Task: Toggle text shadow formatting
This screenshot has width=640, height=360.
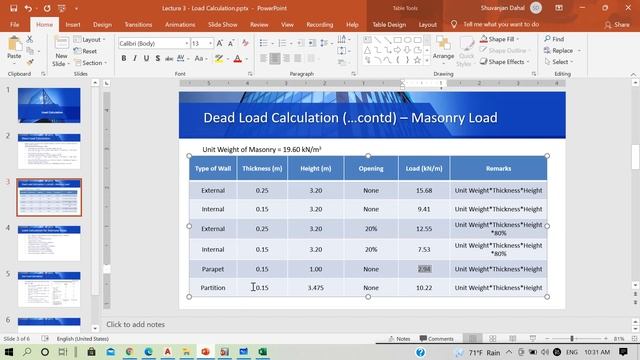Action: 158,59
